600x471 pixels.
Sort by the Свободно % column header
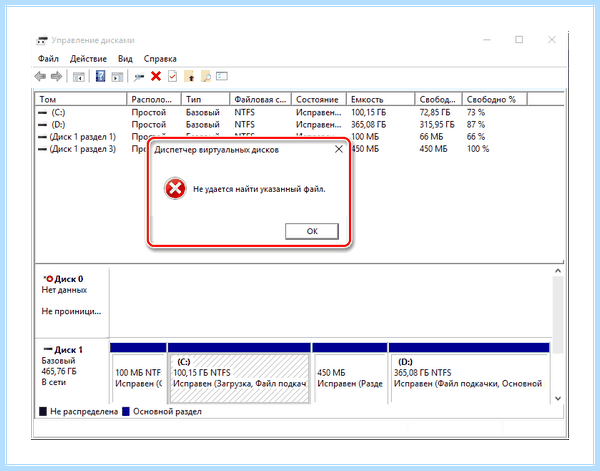(494, 99)
